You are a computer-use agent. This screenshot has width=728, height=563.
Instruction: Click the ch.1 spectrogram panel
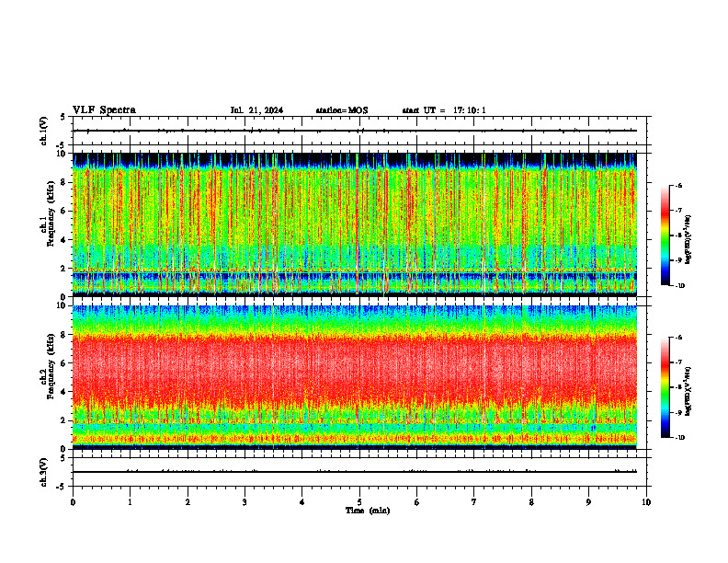pyautogui.click(x=355, y=224)
